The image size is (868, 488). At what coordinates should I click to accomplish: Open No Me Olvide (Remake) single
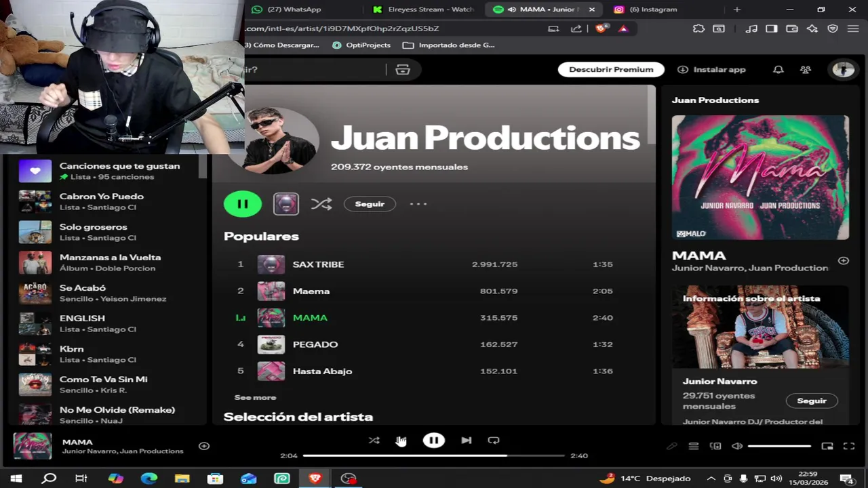click(x=108, y=413)
